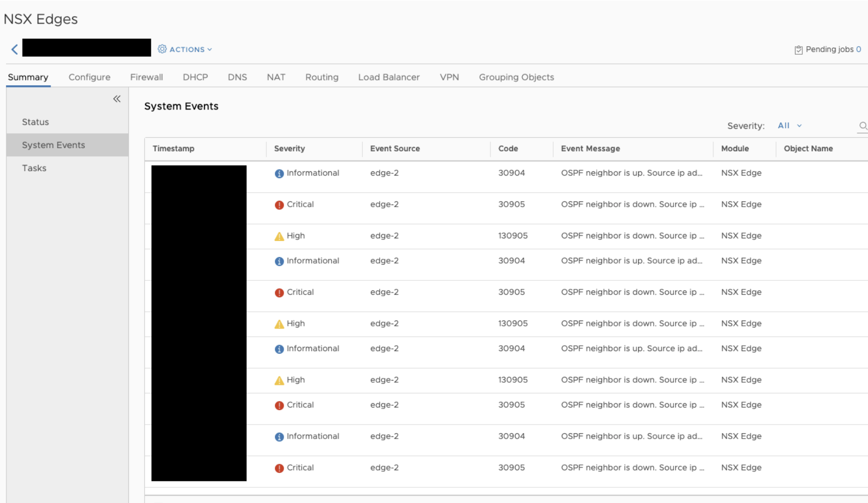Click the first Informational severity icon

(x=279, y=173)
